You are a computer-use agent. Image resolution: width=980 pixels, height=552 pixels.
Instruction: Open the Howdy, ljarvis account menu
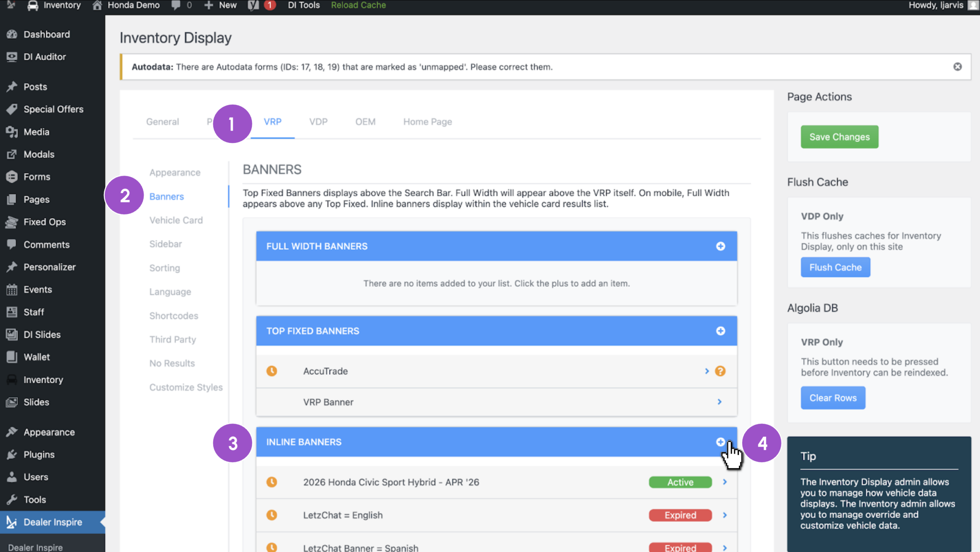point(942,5)
